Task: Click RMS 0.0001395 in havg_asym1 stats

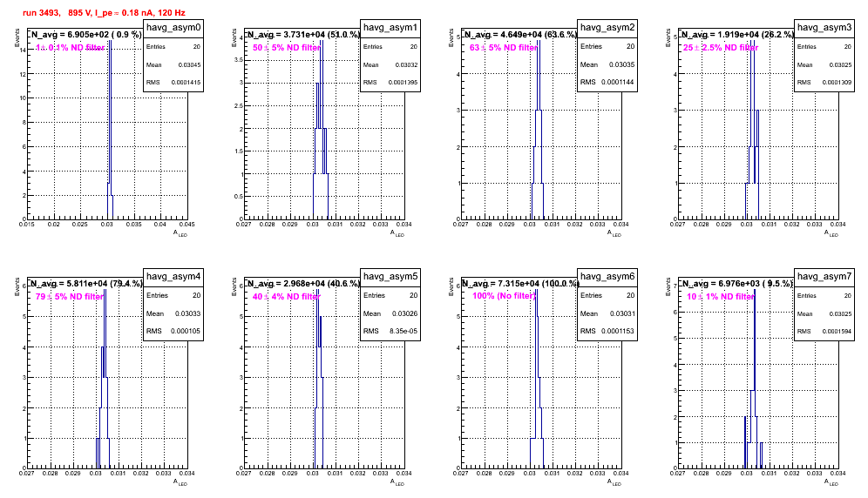Action: pyautogui.click(x=390, y=83)
